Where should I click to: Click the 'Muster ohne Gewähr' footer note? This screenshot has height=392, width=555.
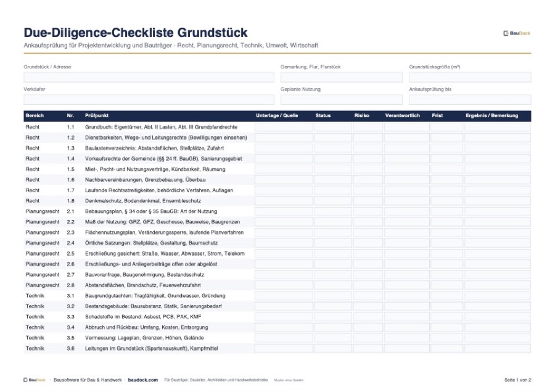pos(289,380)
